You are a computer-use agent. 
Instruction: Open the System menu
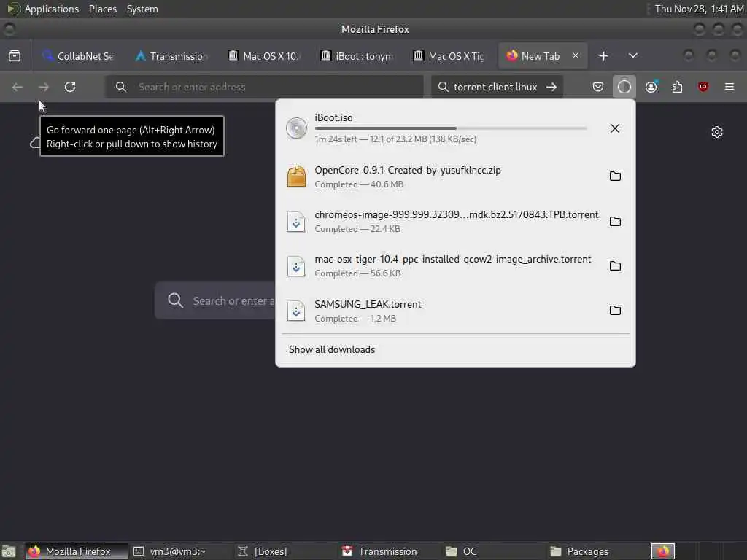click(x=142, y=9)
